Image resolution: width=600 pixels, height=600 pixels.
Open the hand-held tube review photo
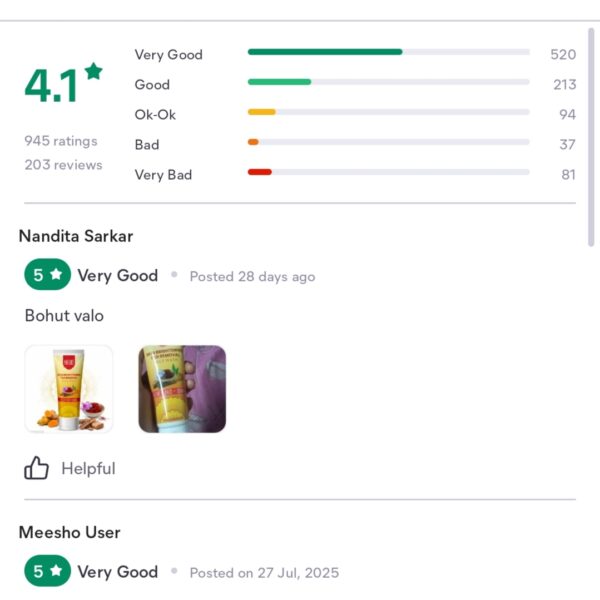182,389
